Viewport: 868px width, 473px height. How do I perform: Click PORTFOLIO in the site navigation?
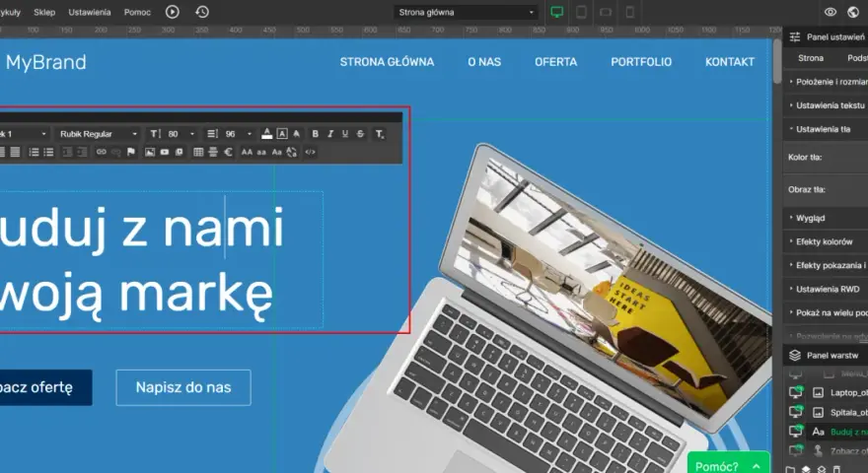pos(641,62)
